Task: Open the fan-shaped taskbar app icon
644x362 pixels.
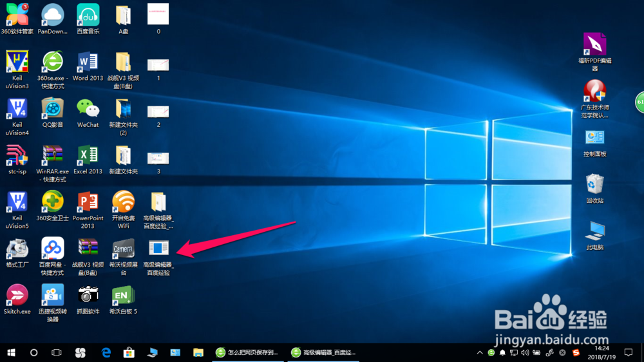Action: pos(80,352)
